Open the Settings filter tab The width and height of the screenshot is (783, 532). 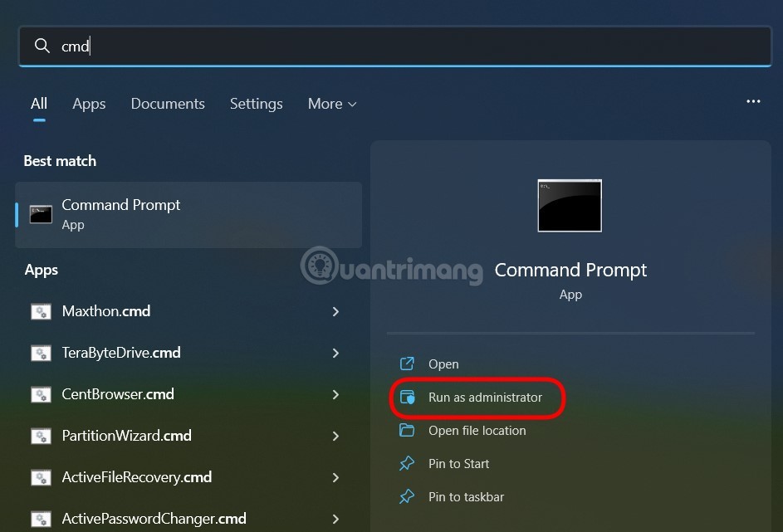click(x=257, y=104)
